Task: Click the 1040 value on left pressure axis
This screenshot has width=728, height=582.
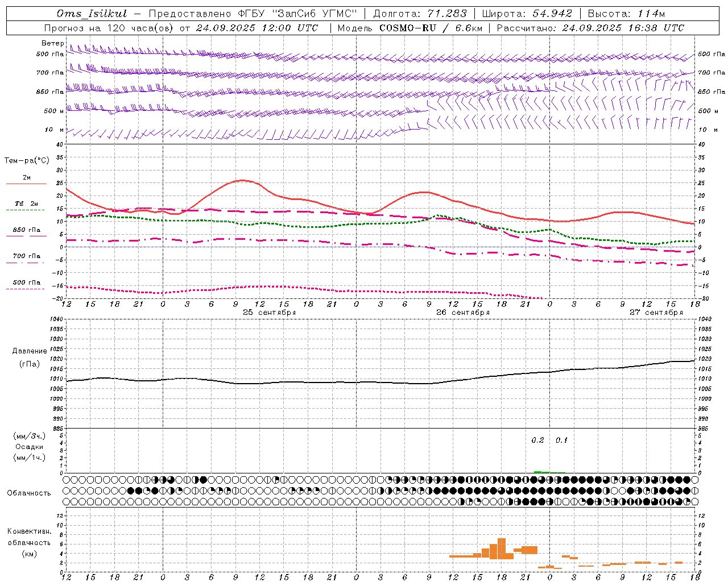Action: click(56, 319)
